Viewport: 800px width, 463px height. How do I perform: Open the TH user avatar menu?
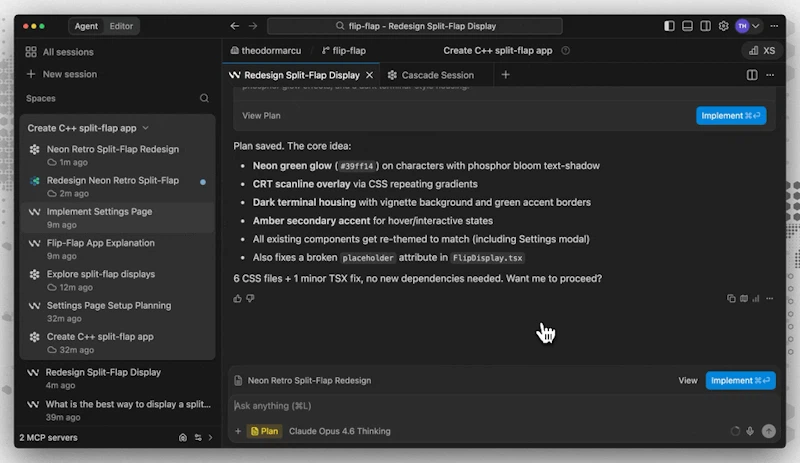(742, 26)
